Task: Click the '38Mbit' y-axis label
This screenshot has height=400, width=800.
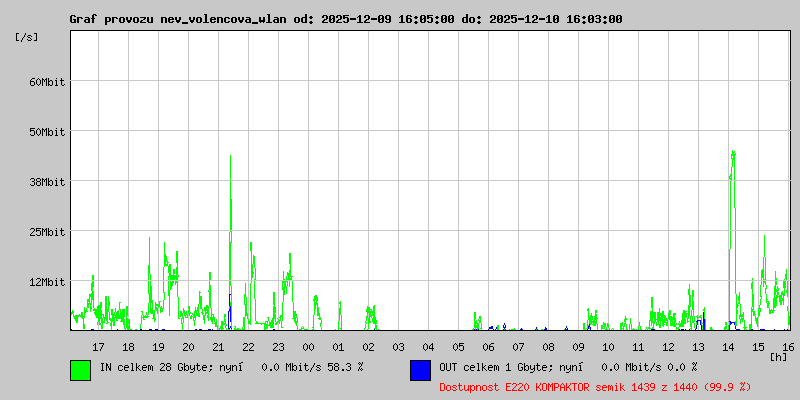Action: pyautogui.click(x=47, y=182)
